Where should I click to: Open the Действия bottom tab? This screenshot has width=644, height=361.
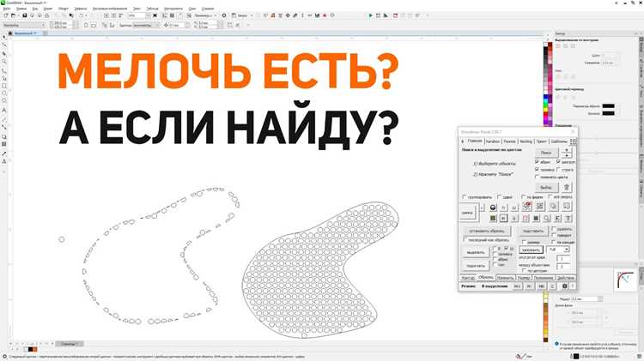(x=566, y=277)
